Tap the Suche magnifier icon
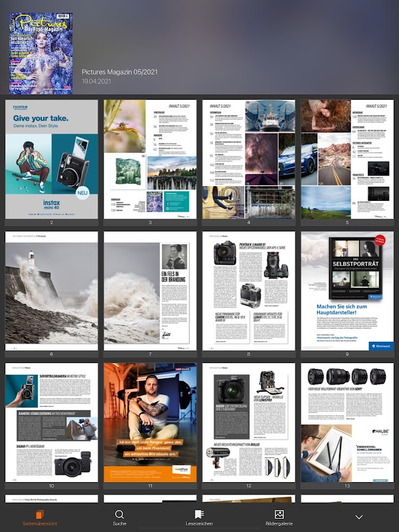 pos(120,514)
